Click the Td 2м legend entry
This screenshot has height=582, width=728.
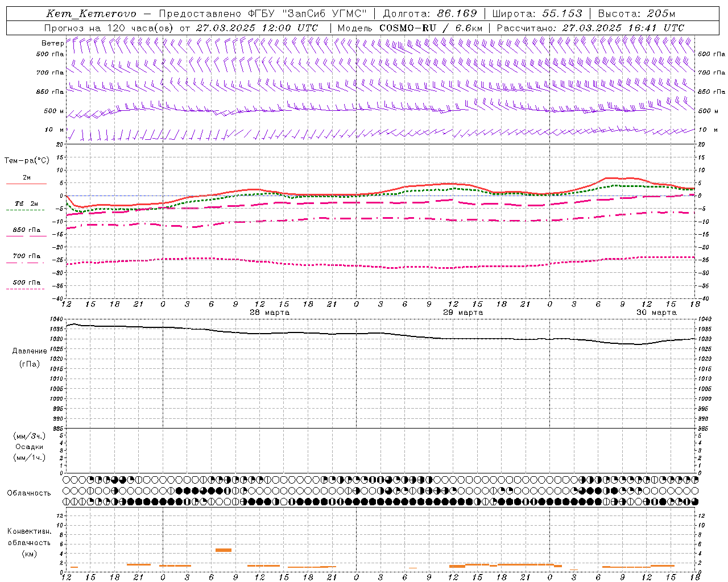pyautogui.click(x=27, y=203)
